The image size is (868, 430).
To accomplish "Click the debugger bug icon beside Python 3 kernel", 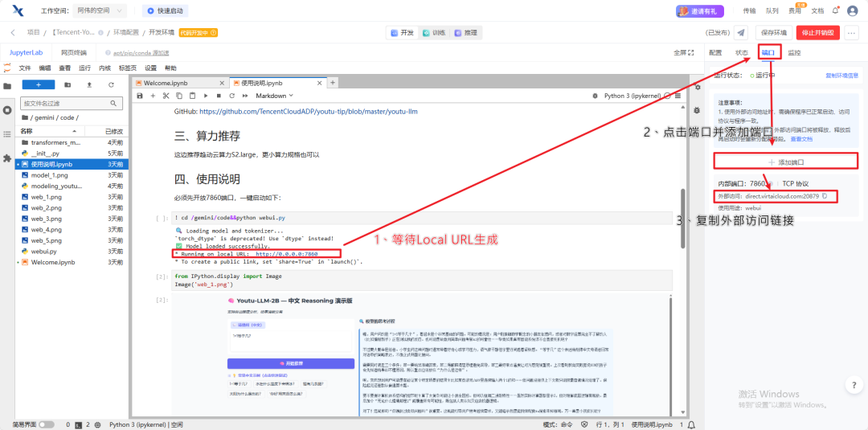I will pyautogui.click(x=595, y=96).
